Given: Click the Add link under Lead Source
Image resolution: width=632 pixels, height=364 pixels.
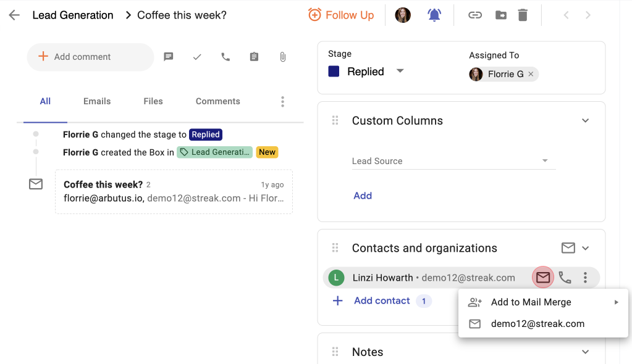Looking at the screenshot, I should [x=363, y=196].
